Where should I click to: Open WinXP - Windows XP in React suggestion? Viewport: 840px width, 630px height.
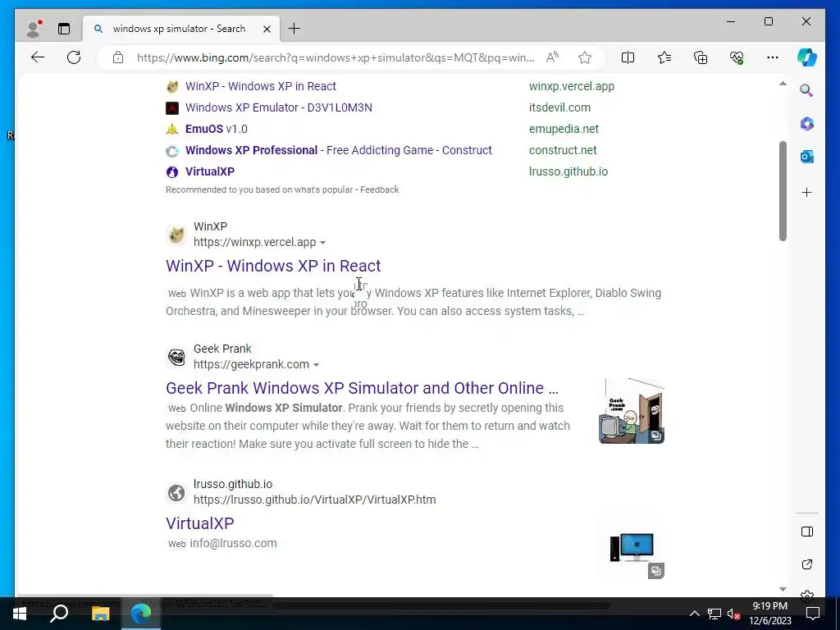(260, 86)
